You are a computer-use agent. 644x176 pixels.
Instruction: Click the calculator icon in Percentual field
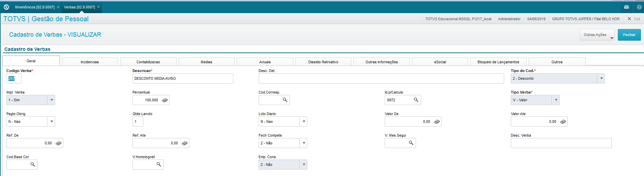[x=165, y=100]
